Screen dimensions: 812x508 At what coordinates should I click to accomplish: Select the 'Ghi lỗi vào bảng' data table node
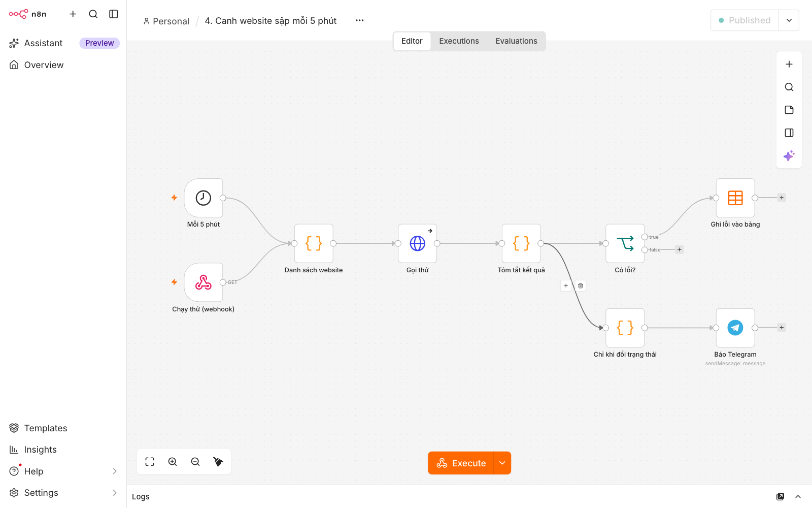point(735,198)
